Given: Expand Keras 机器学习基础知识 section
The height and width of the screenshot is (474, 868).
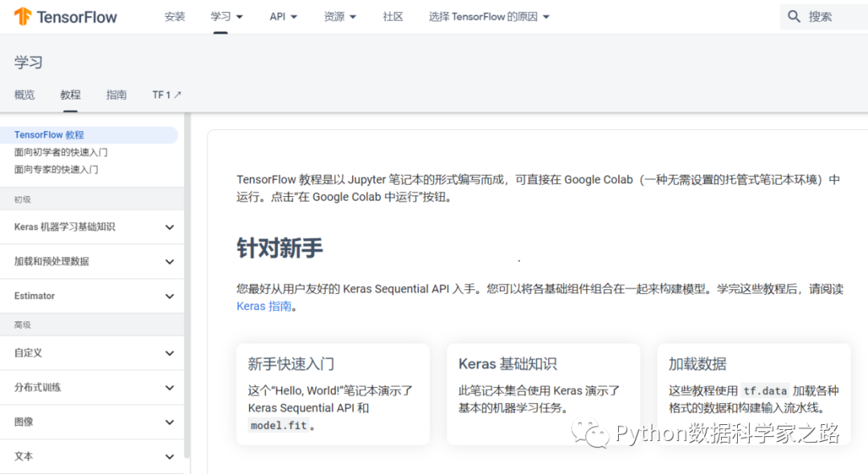Looking at the screenshot, I should tap(92, 227).
